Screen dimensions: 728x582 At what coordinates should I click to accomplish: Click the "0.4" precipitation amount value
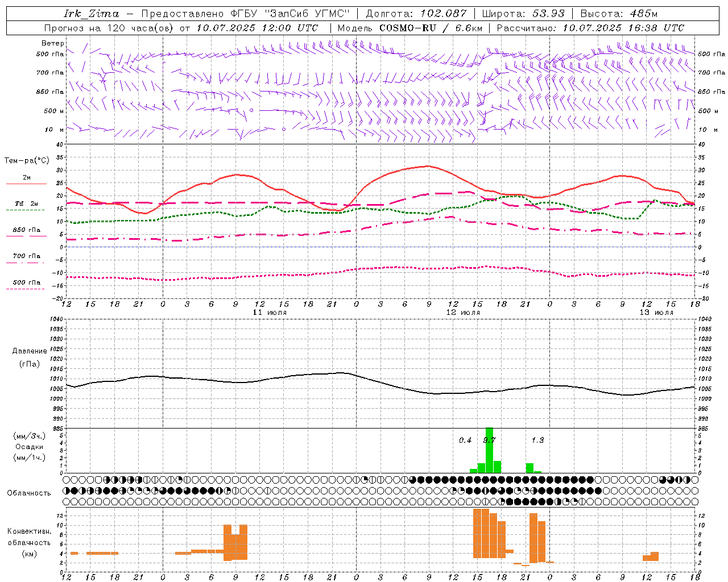[465, 440]
